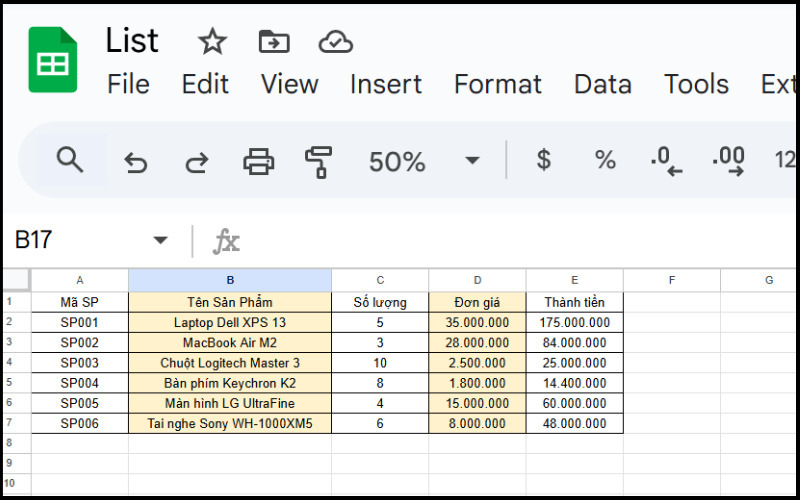Apply percent format
This screenshot has width=800, height=500.
(x=605, y=160)
